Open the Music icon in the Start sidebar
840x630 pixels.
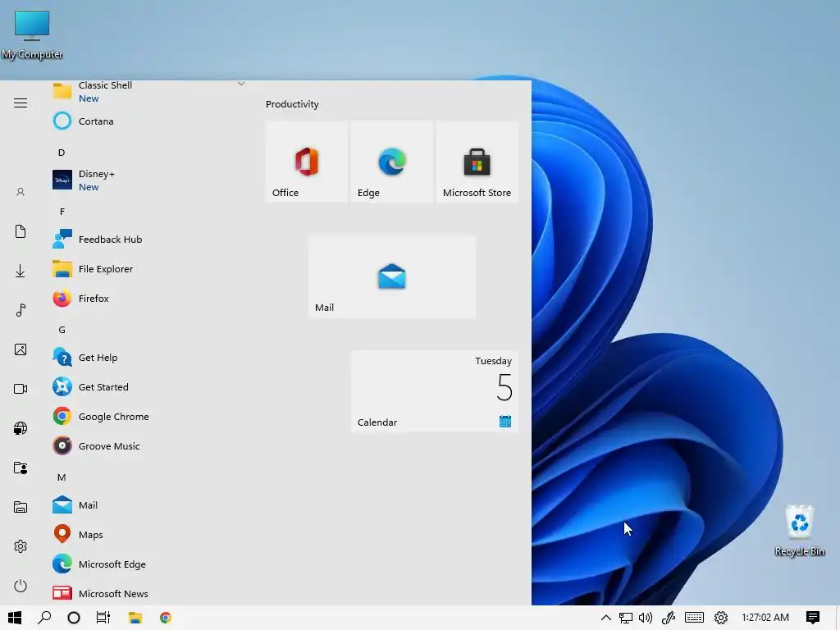(21, 310)
